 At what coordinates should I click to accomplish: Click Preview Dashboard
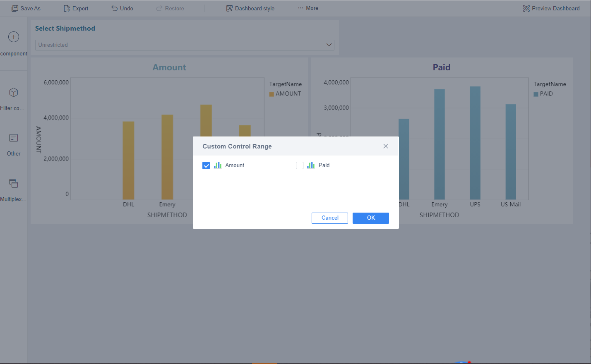[551, 8]
